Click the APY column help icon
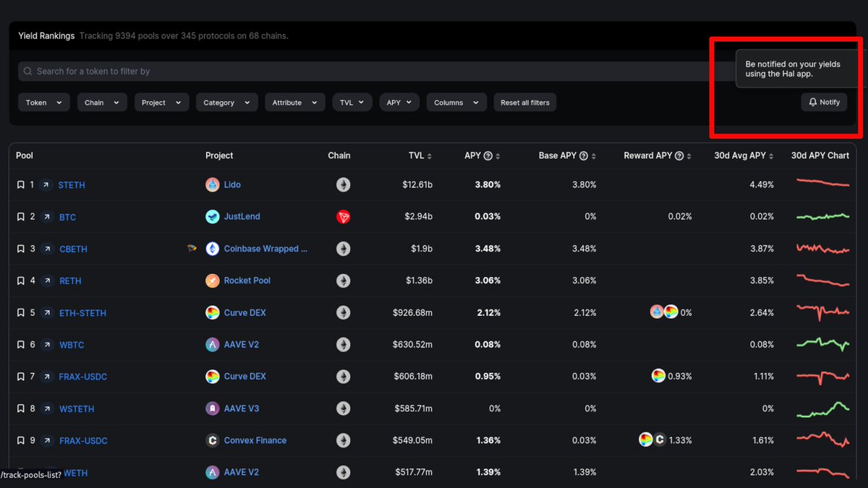868x488 pixels. [488, 156]
